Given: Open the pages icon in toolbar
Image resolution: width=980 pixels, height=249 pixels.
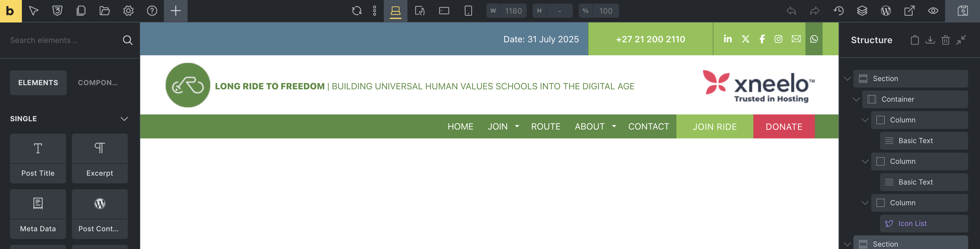Looking at the screenshot, I should [81, 11].
